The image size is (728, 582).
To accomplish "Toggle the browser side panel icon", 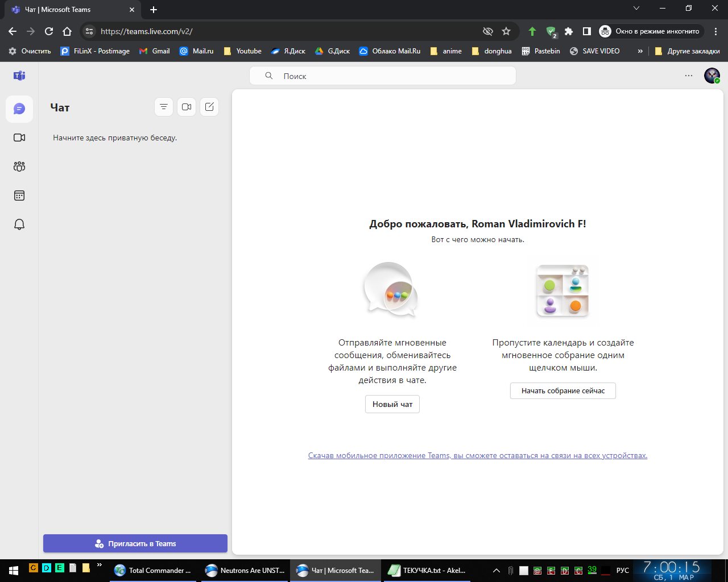I will (x=587, y=31).
